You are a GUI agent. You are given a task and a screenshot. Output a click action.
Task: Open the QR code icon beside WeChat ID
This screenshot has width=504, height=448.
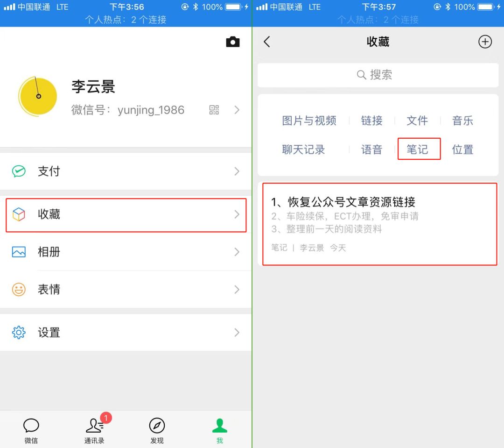[214, 110]
